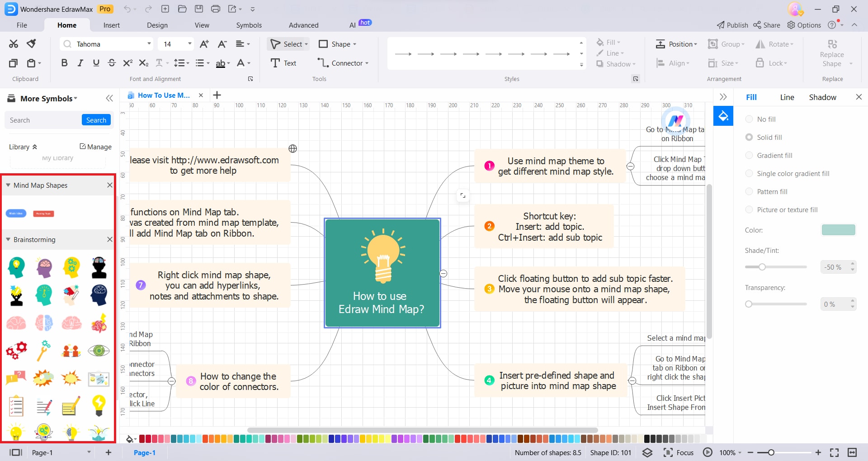The height and width of the screenshot is (461, 868).
Task: Collapse the central topic's right branch toggle
Action: pos(443,274)
